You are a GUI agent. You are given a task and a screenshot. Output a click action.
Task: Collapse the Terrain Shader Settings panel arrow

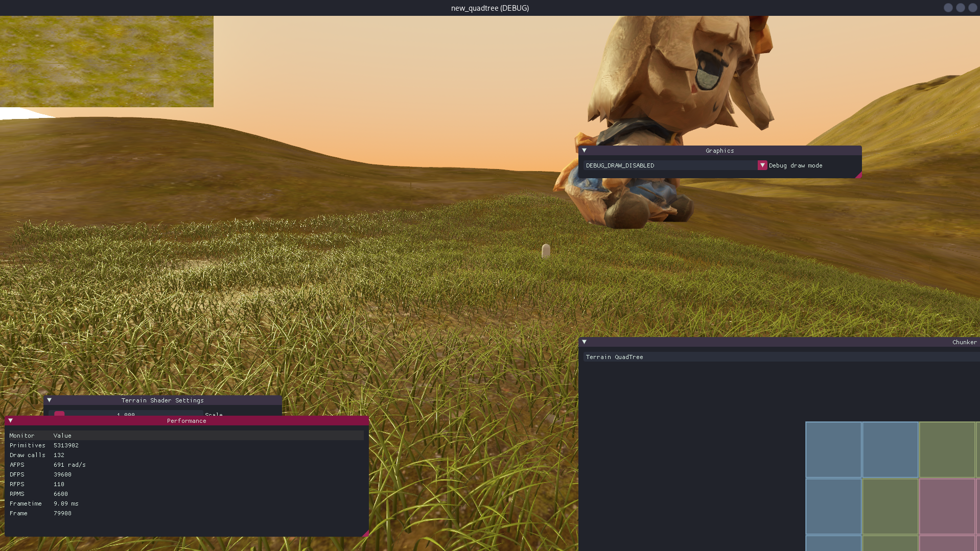pyautogui.click(x=50, y=400)
